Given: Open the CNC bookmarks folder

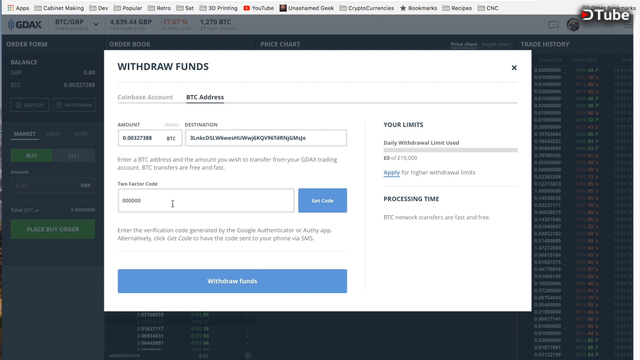Looking at the screenshot, I should tap(488, 8).
